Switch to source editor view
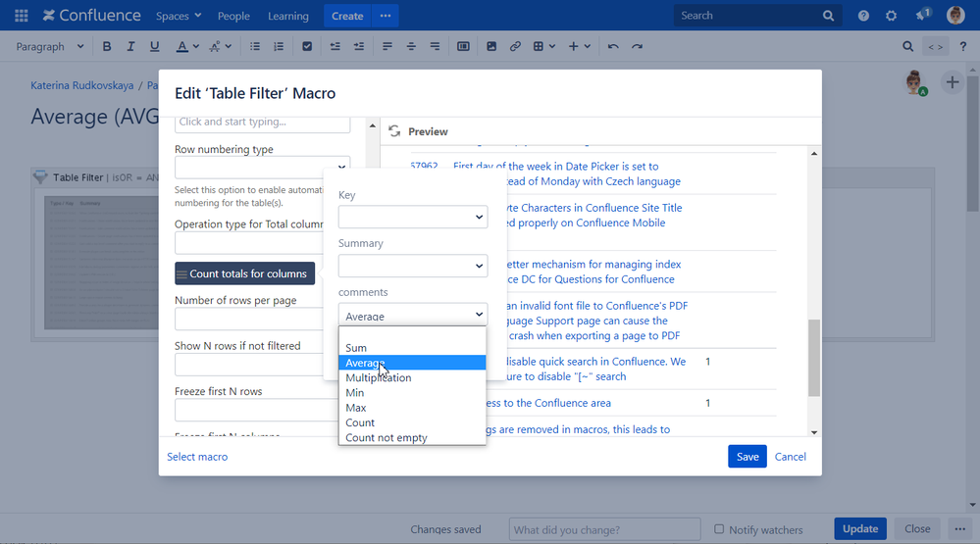 click(935, 46)
